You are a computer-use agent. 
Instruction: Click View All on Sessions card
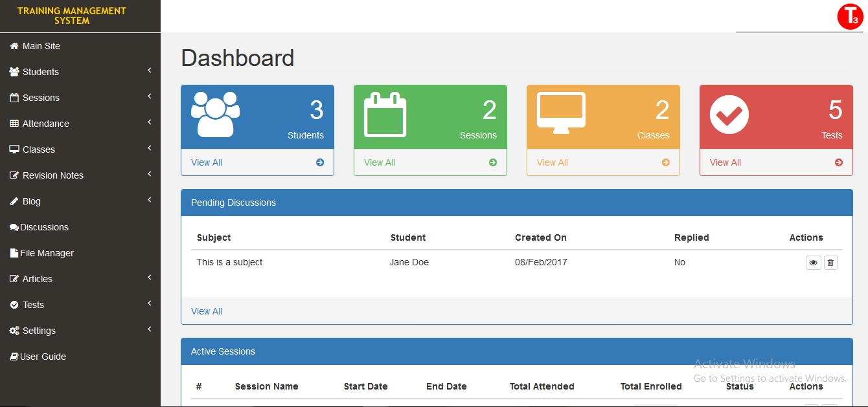(380, 162)
